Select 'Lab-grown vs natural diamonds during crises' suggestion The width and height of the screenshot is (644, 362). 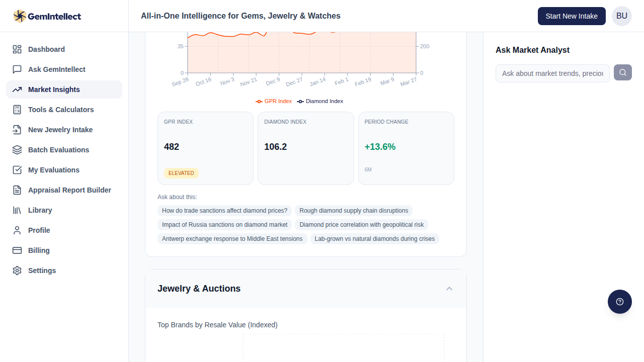(374, 239)
